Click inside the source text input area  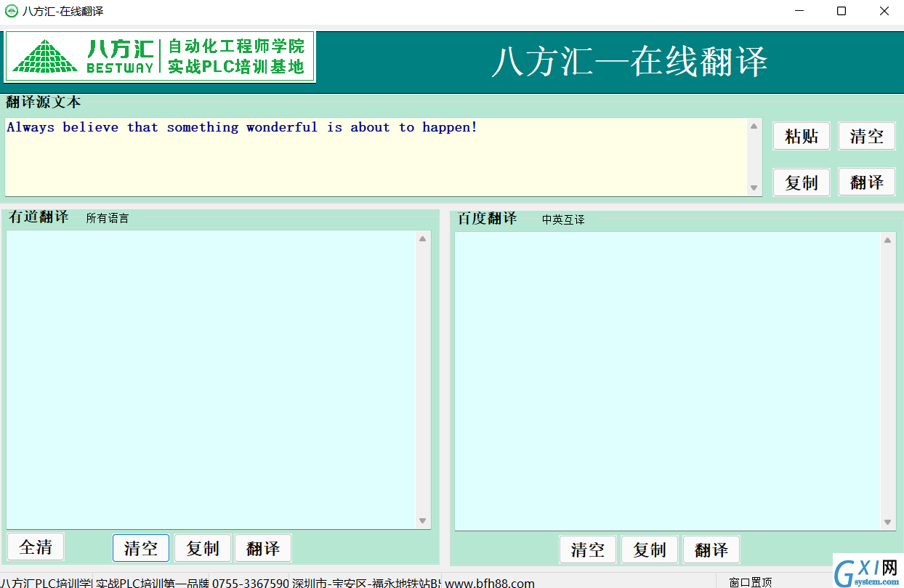tap(376, 157)
